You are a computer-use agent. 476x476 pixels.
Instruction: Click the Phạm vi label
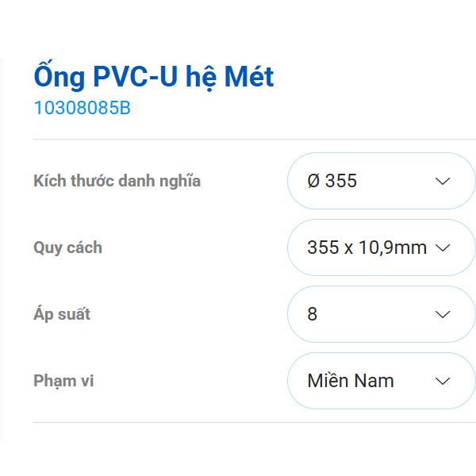63,381
